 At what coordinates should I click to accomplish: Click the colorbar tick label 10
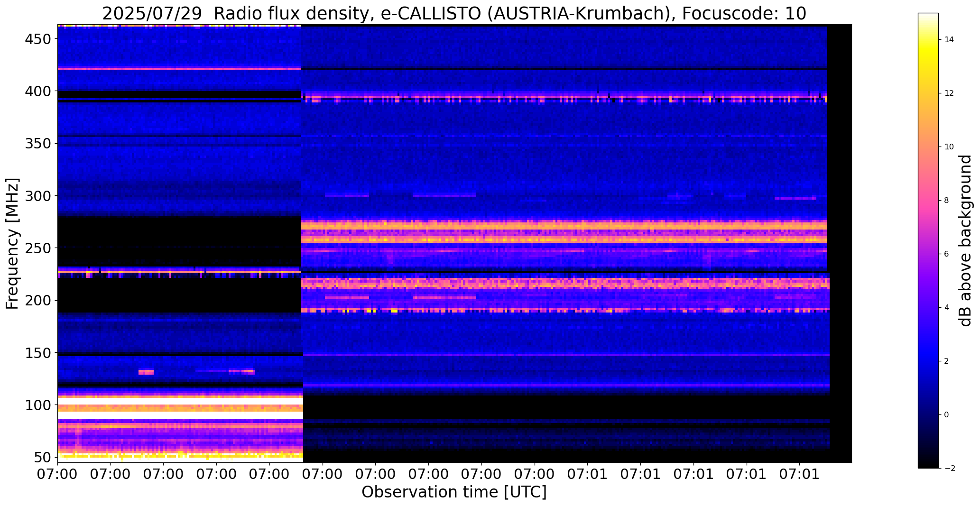point(949,147)
